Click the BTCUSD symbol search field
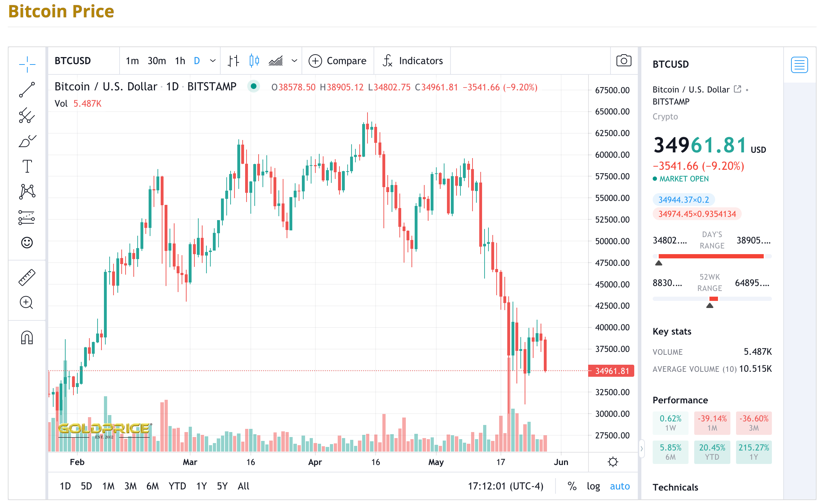 [83, 61]
